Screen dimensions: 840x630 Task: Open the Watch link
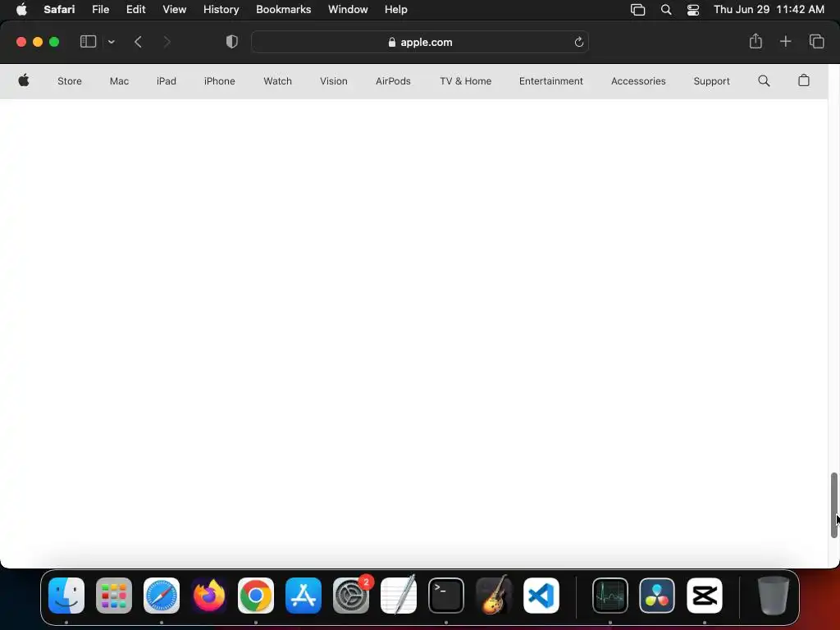[277, 81]
